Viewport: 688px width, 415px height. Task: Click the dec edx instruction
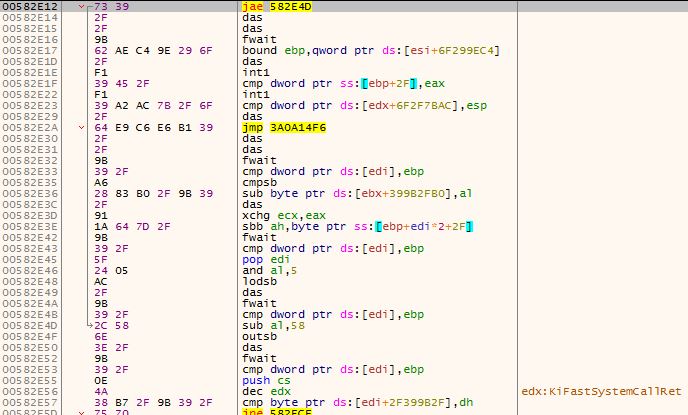coord(262,392)
